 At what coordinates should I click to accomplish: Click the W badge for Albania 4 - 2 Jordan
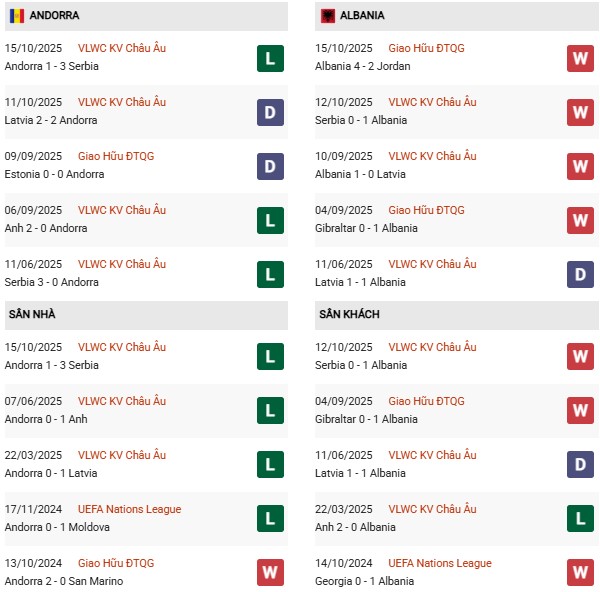point(580,58)
